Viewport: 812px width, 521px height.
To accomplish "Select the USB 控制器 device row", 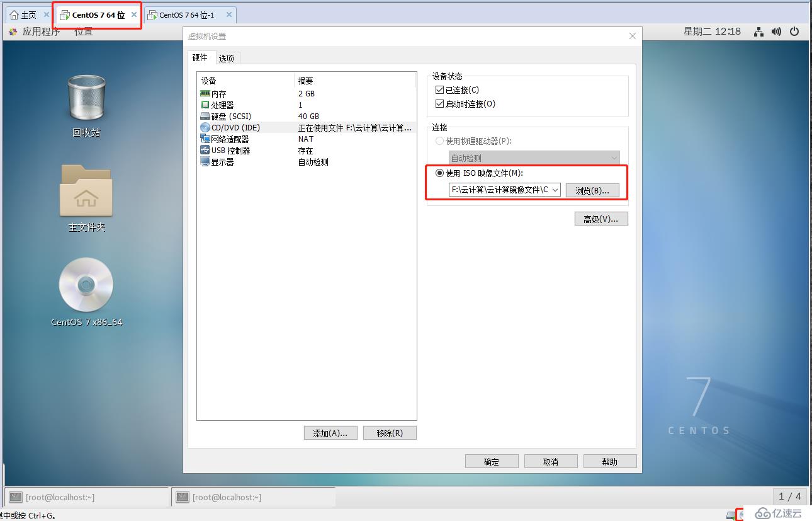I will tap(307, 150).
